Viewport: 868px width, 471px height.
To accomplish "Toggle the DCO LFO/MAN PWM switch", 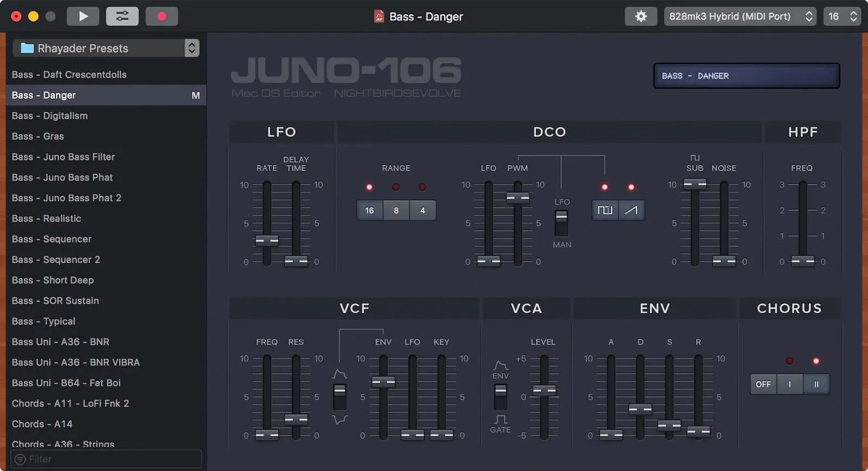I will pyautogui.click(x=561, y=222).
